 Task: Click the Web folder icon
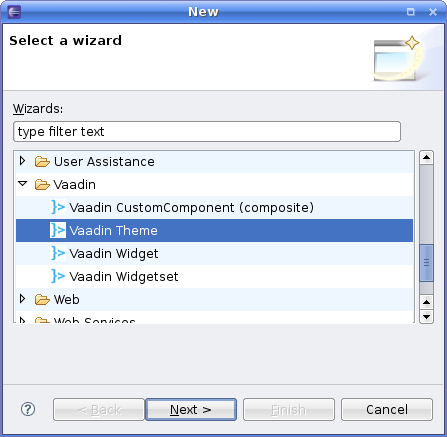coord(42,299)
